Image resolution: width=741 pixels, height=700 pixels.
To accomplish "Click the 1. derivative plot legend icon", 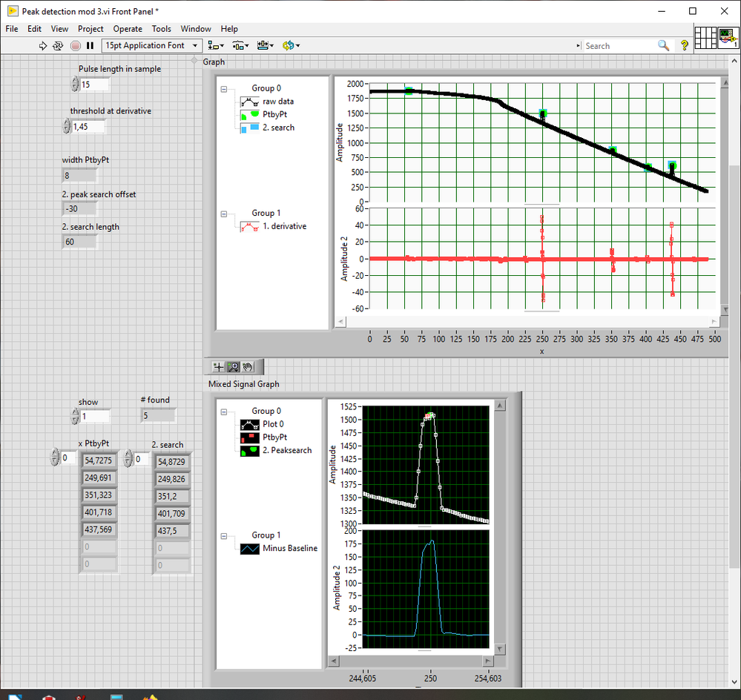I will (x=249, y=227).
